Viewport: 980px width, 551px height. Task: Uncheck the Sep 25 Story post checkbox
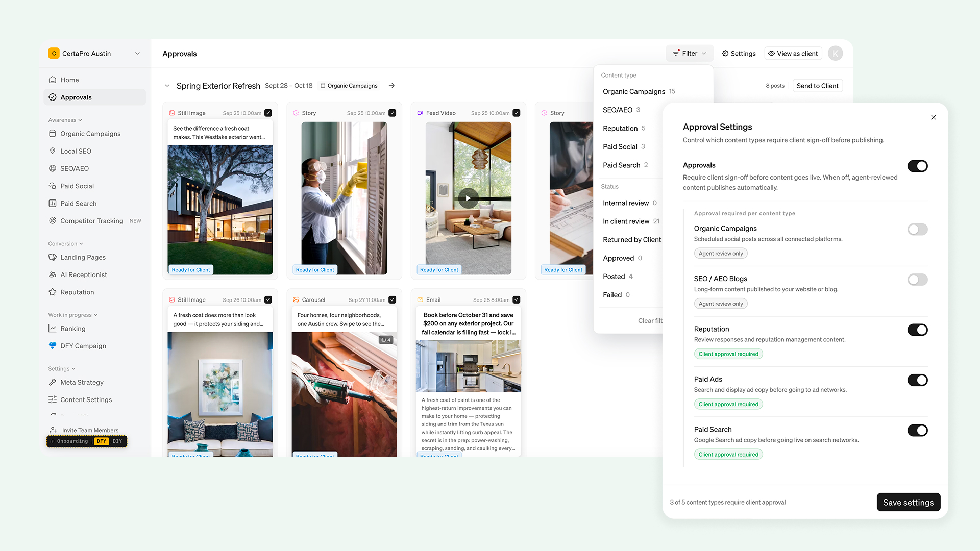(392, 113)
